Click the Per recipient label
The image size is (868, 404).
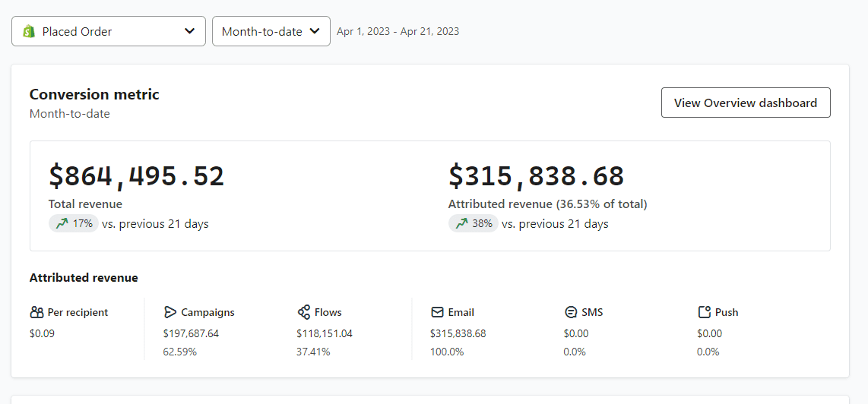(78, 312)
